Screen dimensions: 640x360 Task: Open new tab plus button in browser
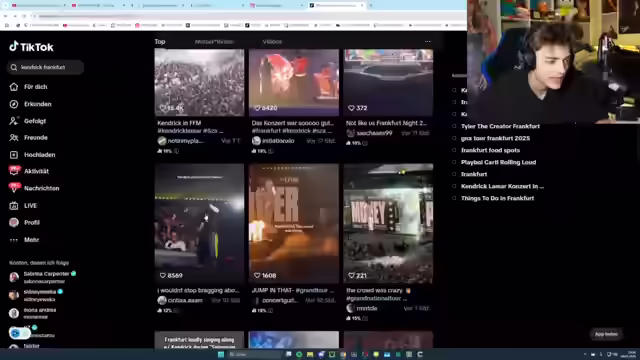click(371, 5)
